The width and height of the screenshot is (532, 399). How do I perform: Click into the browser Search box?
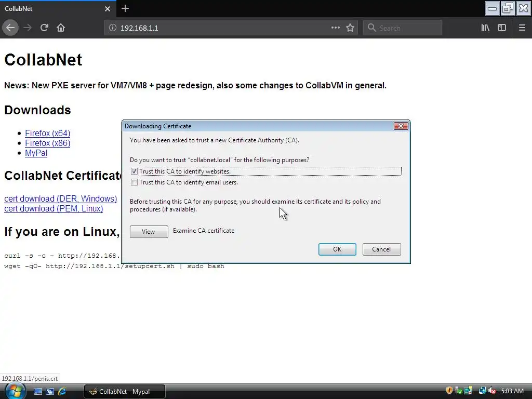pos(403,28)
